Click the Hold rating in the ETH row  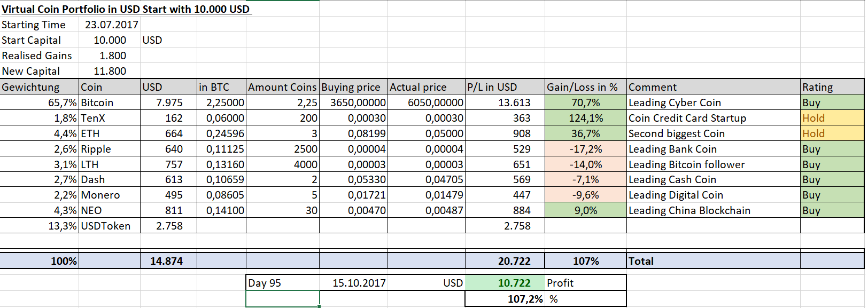click(x=832, y=133)
